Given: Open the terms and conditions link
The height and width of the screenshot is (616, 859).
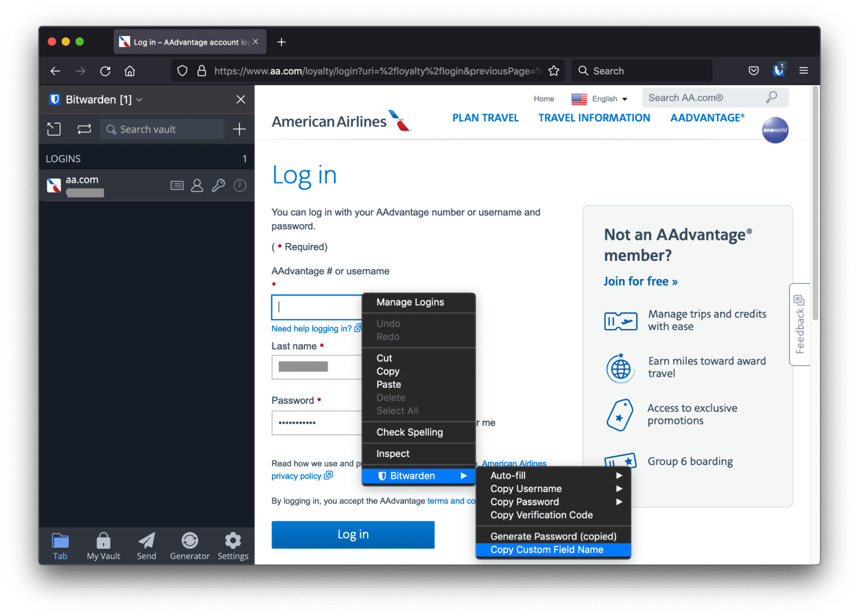Looking at the screenshot, I should click(451, 501).
